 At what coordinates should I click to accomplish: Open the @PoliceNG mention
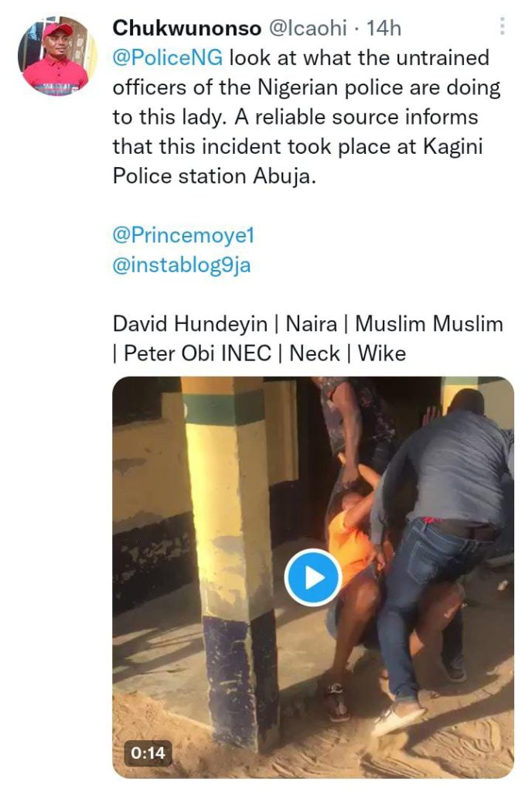(169, 58)
